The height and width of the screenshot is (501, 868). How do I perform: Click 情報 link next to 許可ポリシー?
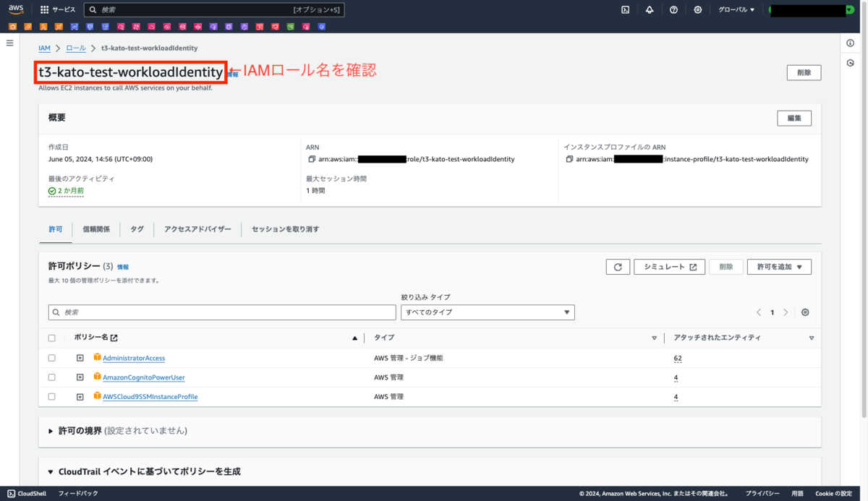(x=123, y=267)
